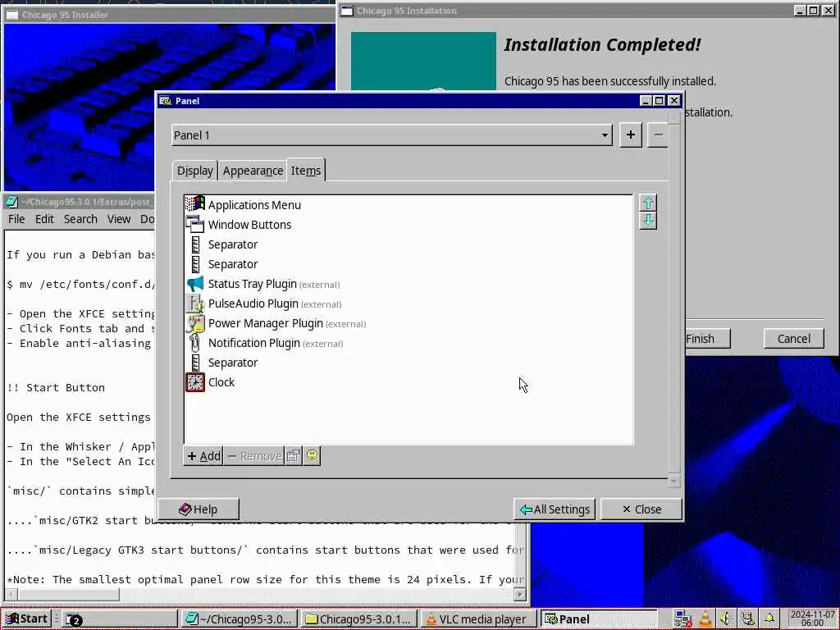Click the '!! Start Button' heading in editor
840x630 pixels.
(56, 387)
